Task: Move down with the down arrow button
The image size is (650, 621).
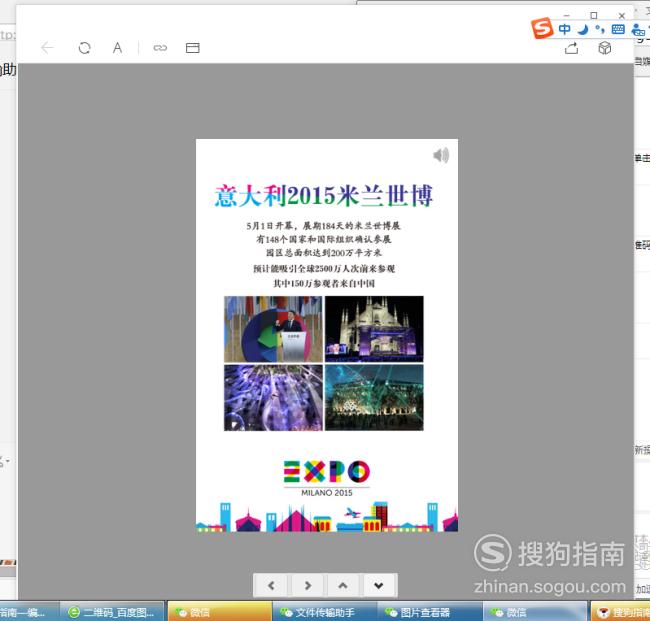Action: [379, 585]
